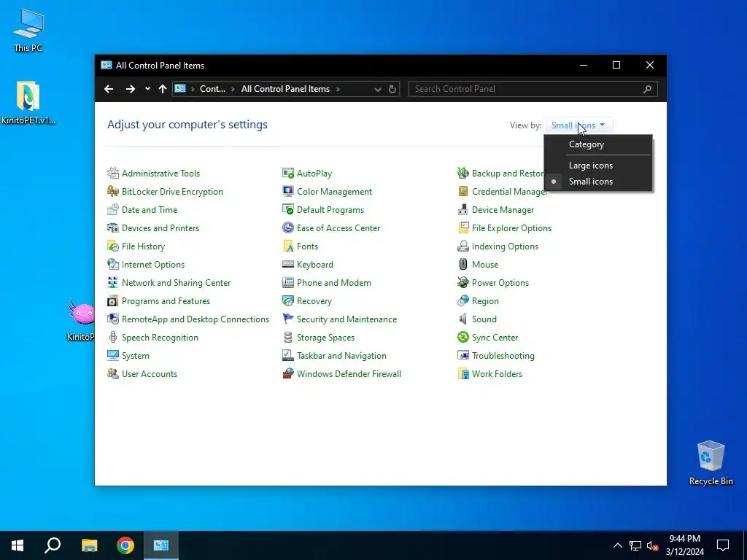Open the Windows Start menu
This screenshot has width=747, height=560.
[x=18, y=545]
